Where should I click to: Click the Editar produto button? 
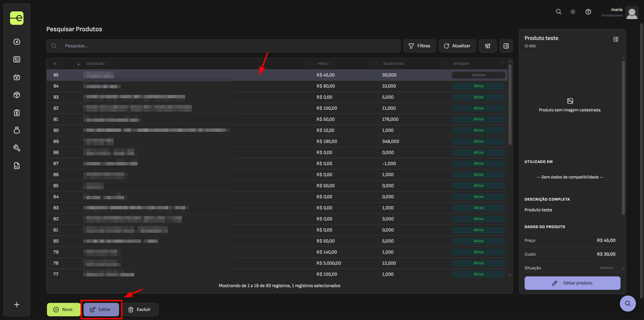click(573, 283)
